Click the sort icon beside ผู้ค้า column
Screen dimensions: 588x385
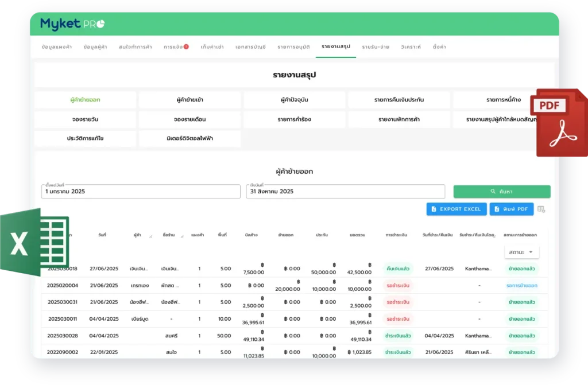150,236
